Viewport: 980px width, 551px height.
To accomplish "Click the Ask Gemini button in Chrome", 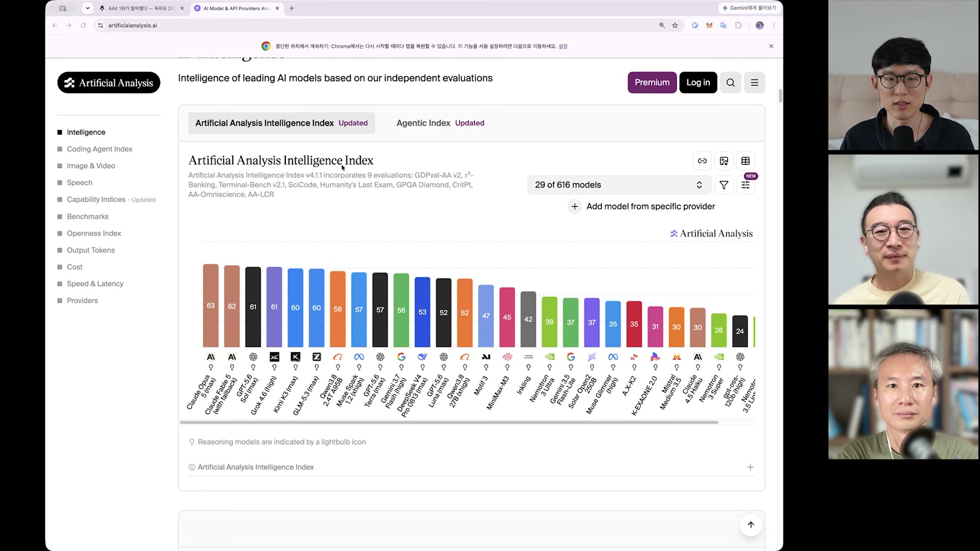I will (x=749, y=8).
